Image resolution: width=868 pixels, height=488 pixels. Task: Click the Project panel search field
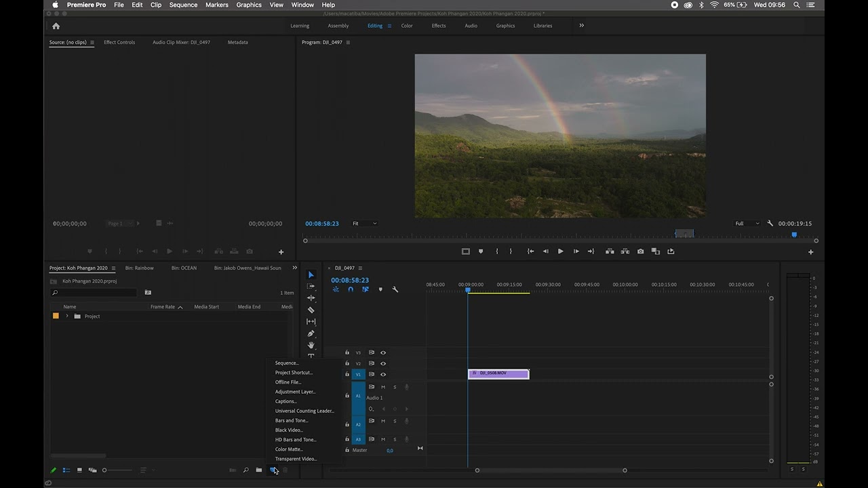click(x=95, y=292)
